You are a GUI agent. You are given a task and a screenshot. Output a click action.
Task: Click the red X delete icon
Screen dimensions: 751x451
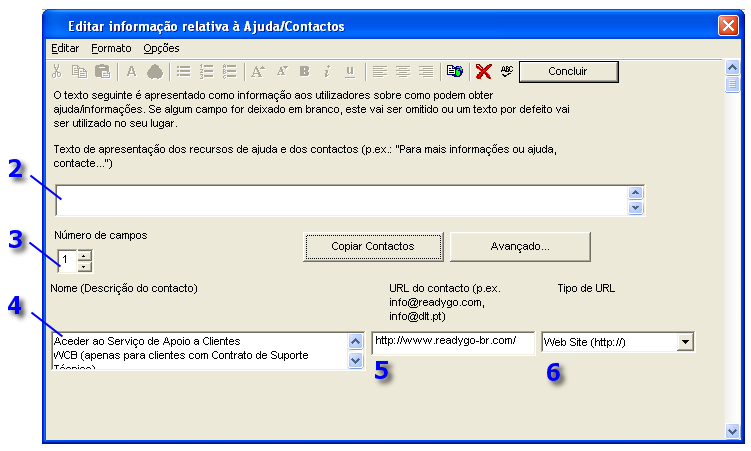(483, 71)
